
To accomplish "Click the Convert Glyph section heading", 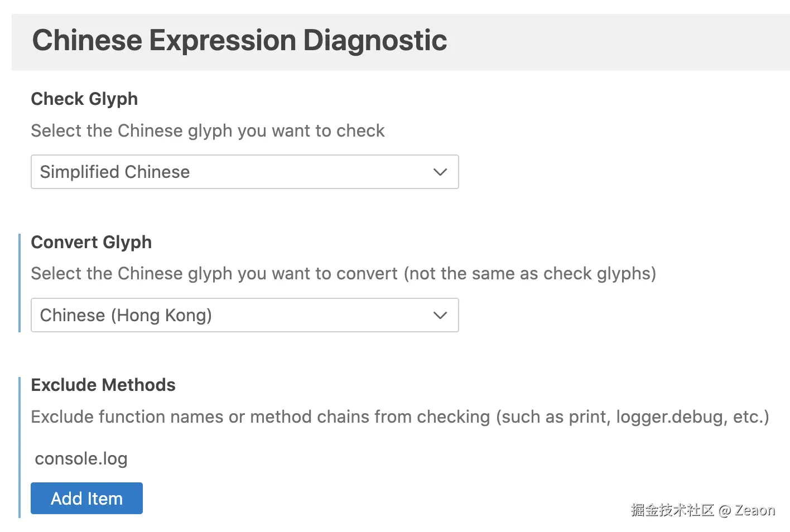I will (91, 242).
